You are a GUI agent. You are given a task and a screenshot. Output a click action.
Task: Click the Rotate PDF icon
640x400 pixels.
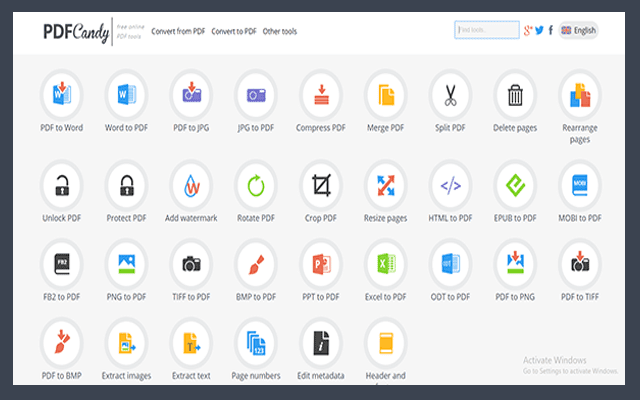(x=256, y=186)
